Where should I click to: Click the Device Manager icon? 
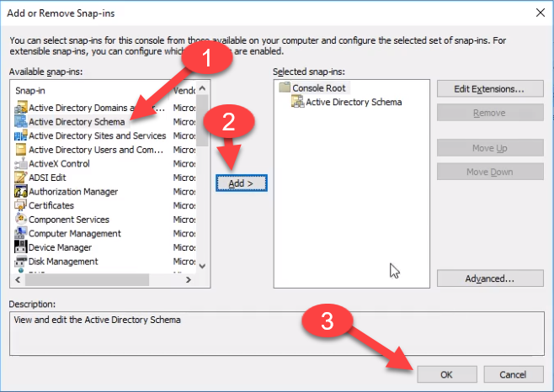[21, 247]
